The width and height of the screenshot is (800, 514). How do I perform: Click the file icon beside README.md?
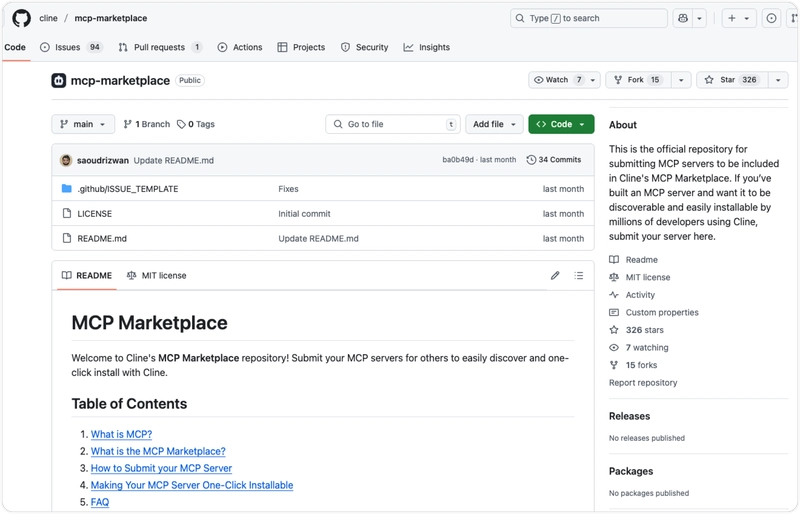[x=67, y=238]
